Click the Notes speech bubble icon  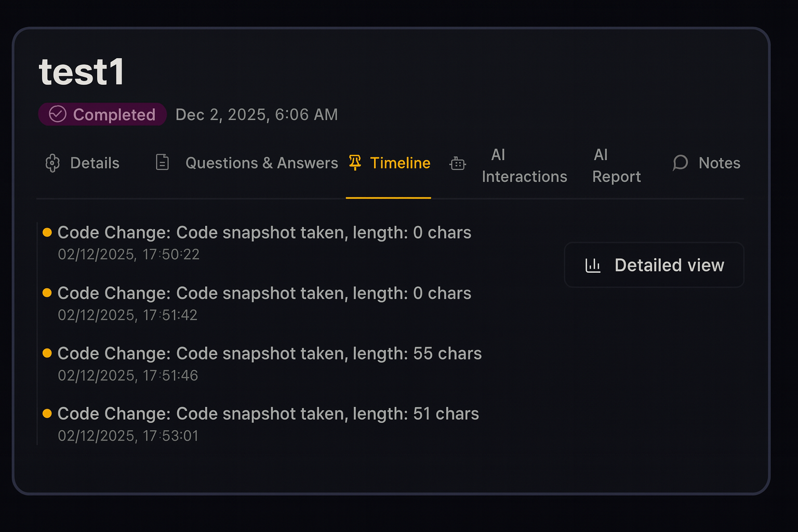[680, 163]
